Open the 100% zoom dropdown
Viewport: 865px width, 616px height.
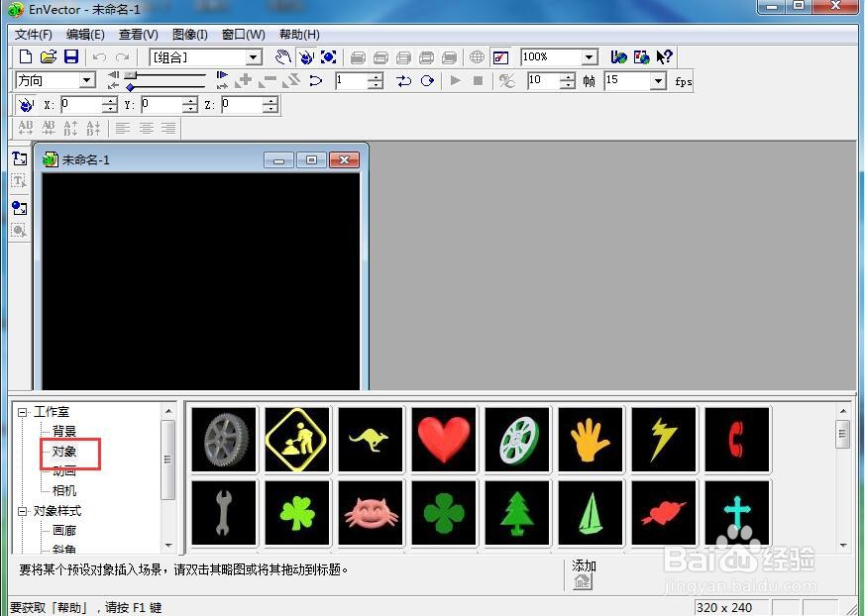(590, 57)
